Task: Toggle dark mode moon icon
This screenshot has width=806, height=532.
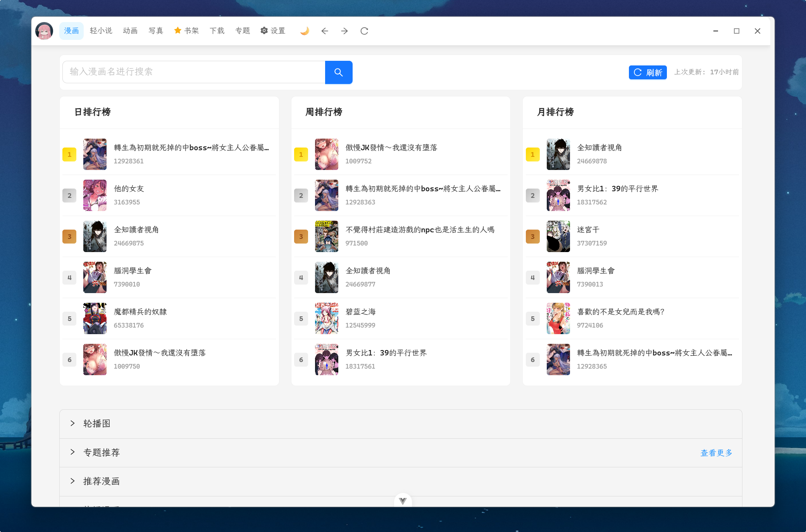Action: click(305, 31)
